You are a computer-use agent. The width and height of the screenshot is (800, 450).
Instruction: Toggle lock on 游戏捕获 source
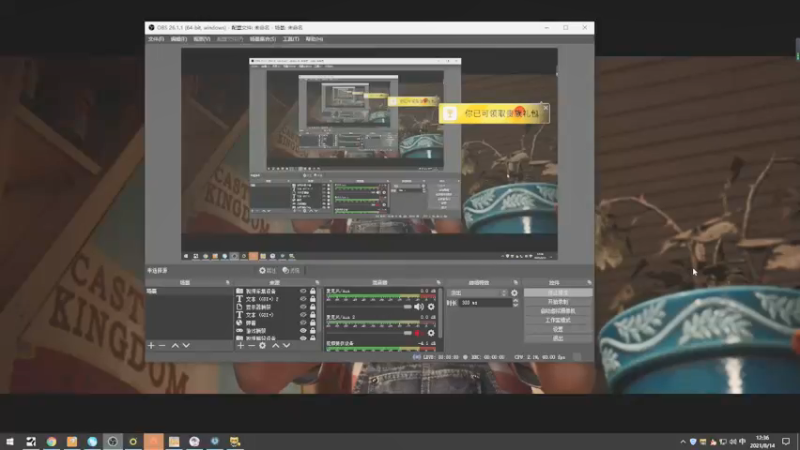click(x=313, y=331)
